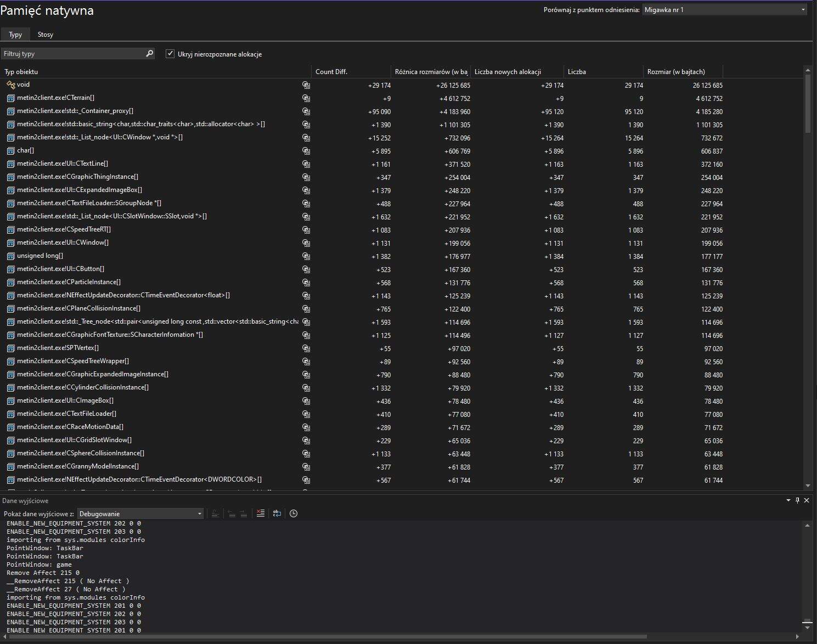Open instances icon for unsigned long[] row
This screenshot has height=644, width=817.
coord(306,256)
